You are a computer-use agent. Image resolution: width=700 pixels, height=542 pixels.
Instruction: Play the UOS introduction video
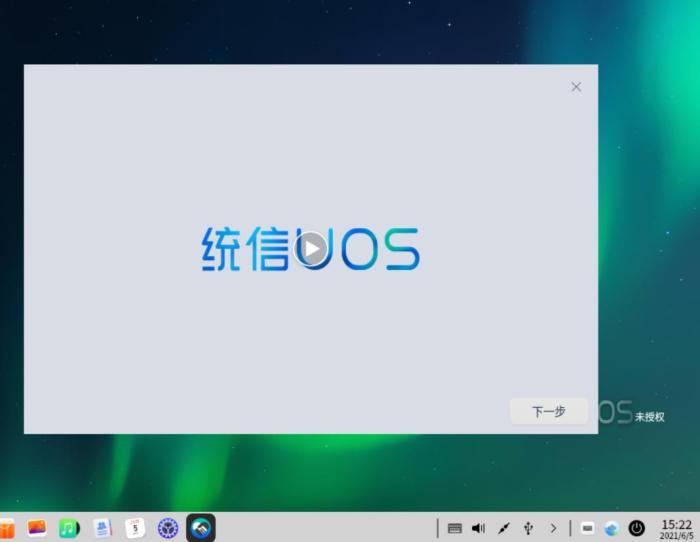311,249
